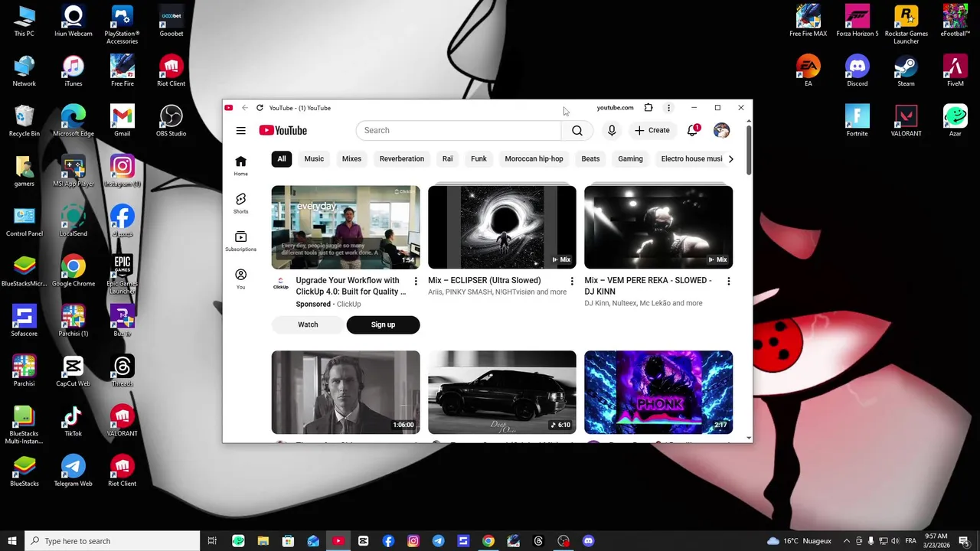The width and height of the screenshot is (980, 551).
Task: Select the Reverberation filter chip
Action: 402,159
